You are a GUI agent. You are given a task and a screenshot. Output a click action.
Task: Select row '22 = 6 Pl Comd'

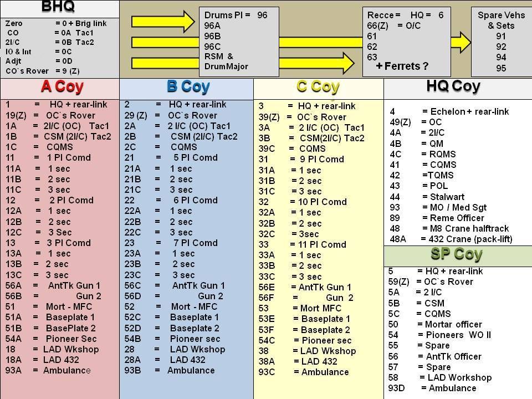pyautogui.click(x=171, y=200)
